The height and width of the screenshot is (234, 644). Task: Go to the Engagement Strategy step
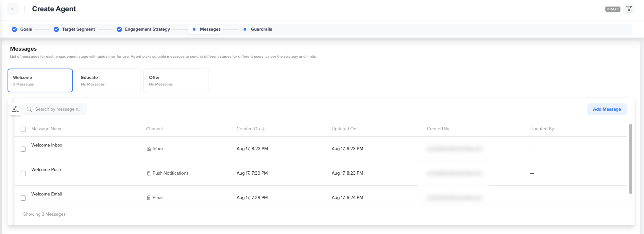pyautogui.click(x=147, y=29)
